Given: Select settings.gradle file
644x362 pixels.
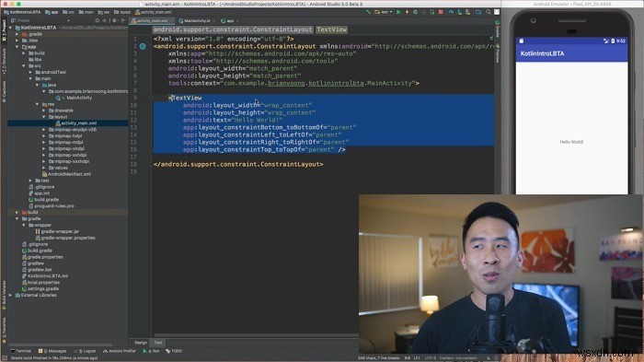Looking at the screenshot, I should coord(43,289).
